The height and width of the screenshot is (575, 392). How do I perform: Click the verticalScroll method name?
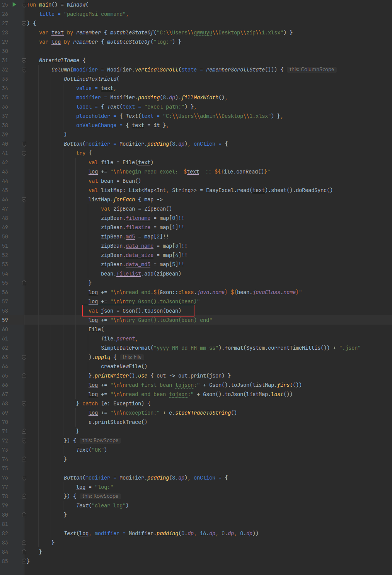point(157,70)
